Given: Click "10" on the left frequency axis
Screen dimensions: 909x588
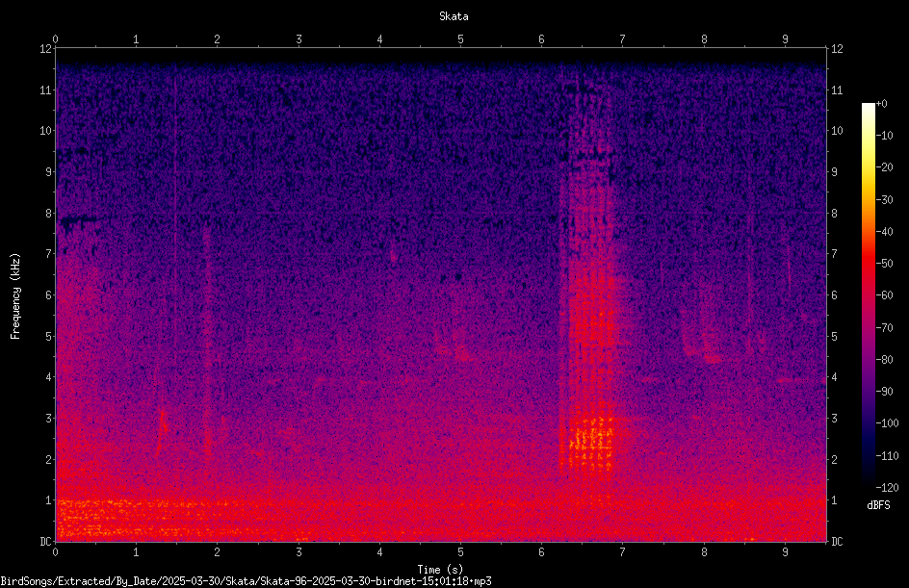Looking at the screenshot, I should [x=45, y=131].
